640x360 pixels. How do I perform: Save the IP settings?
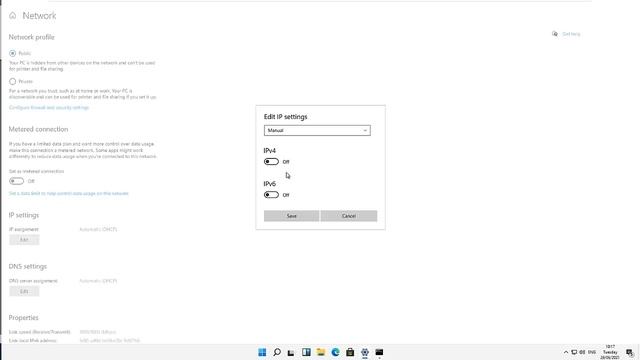291,216
